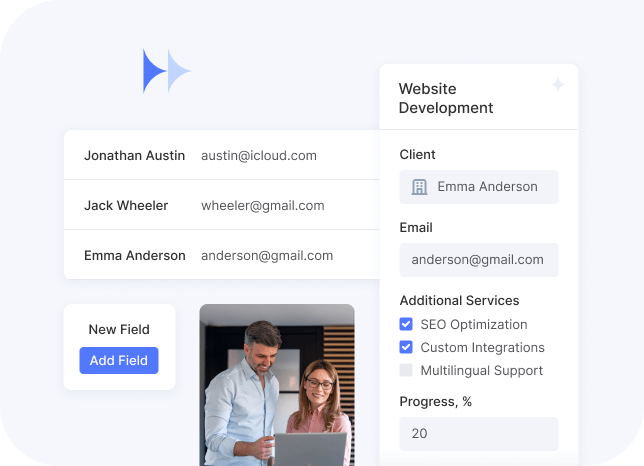Click the Additional Services heading
The height and width of the screenshot is (466, 644).
(x=459, y=300)
